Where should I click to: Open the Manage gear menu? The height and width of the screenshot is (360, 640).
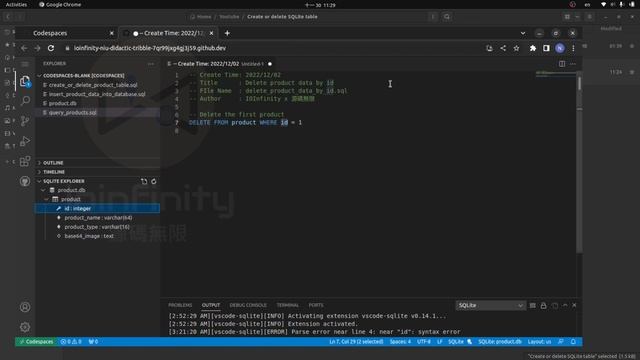pos(25,327)
